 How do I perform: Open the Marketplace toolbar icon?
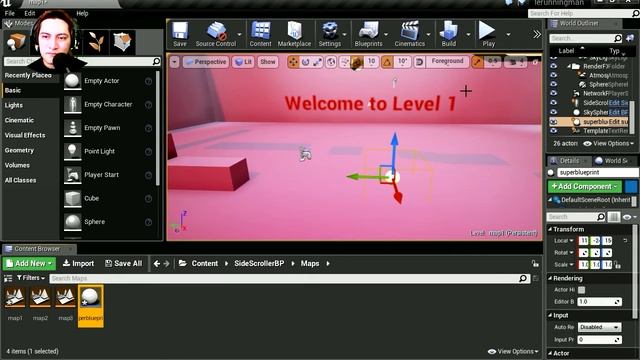click(x=294, y=34)
